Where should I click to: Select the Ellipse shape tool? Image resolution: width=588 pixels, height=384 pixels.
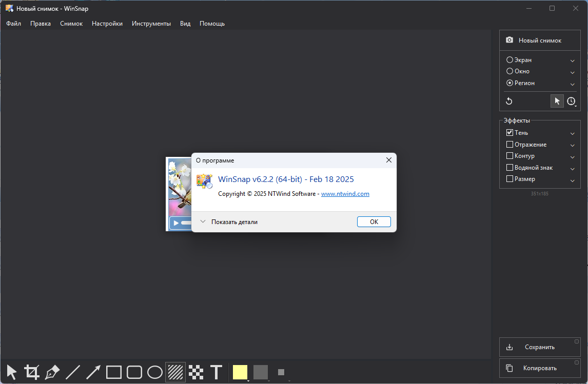tap(154, 372)
